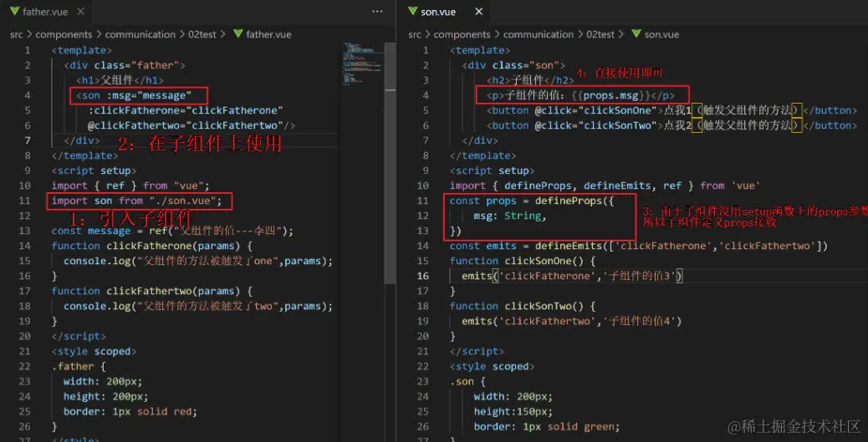Click console.log line containing '触发了one'
868x442 pixels.
point(198,262)
